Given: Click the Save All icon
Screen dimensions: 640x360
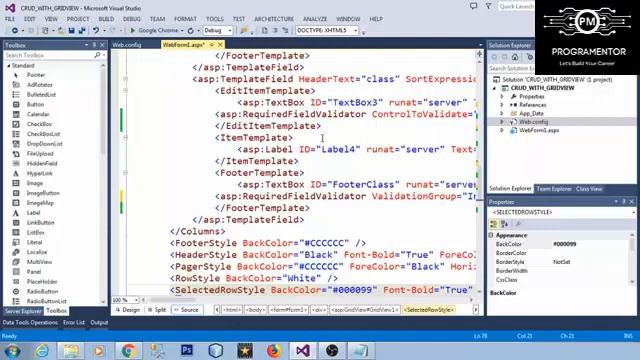Looking at the screenshot, I should click(x=82, y=31).
